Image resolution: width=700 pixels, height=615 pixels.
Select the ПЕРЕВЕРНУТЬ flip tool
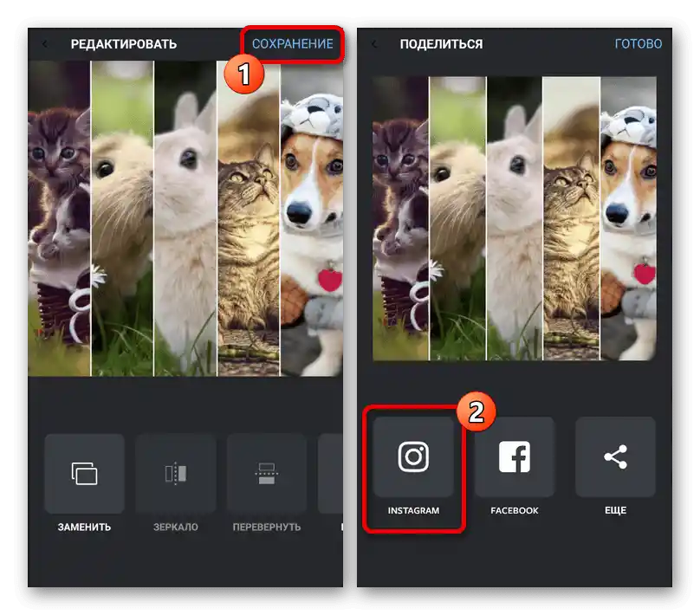(x=267, y=474)
